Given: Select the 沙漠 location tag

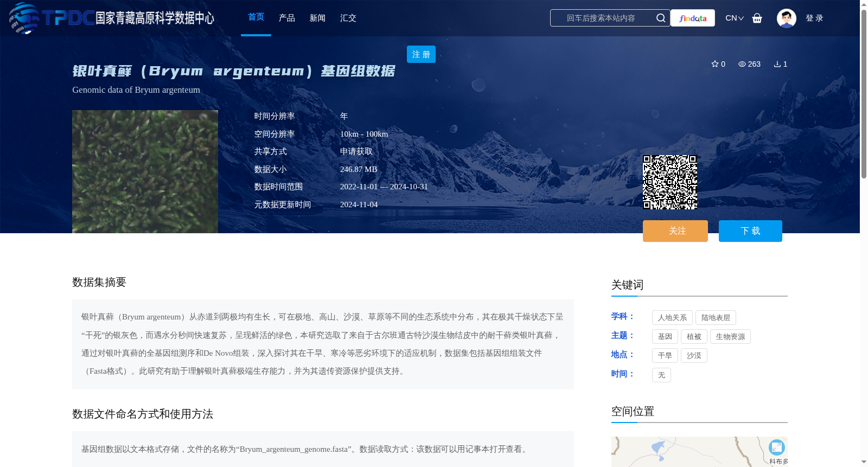Looking at the screenshot, I should pos(694,356).
